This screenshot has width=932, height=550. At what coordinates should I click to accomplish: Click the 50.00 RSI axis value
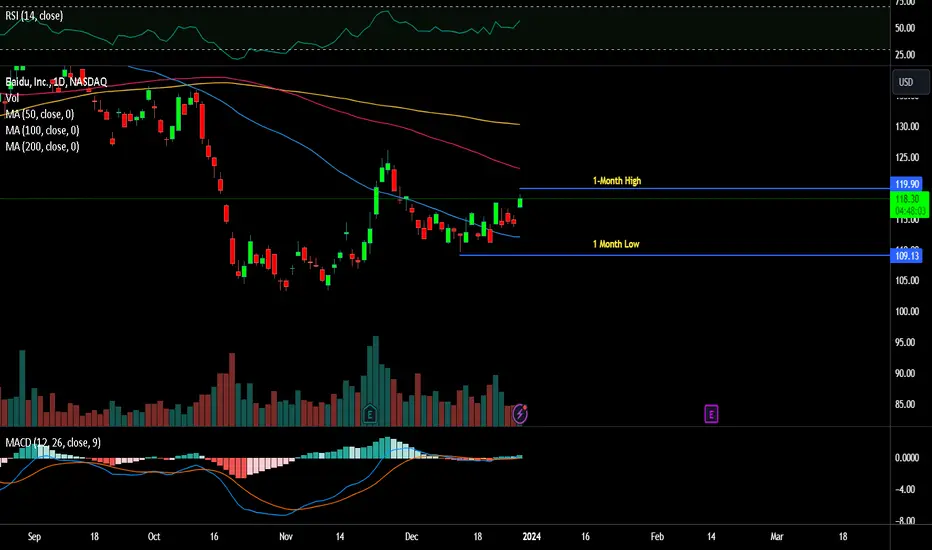click(x=905, y=28)
